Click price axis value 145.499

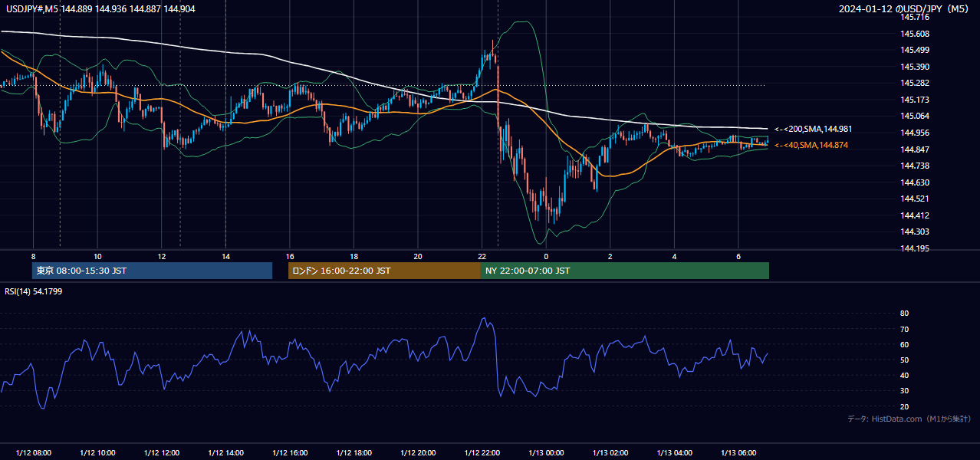[916, 50]
